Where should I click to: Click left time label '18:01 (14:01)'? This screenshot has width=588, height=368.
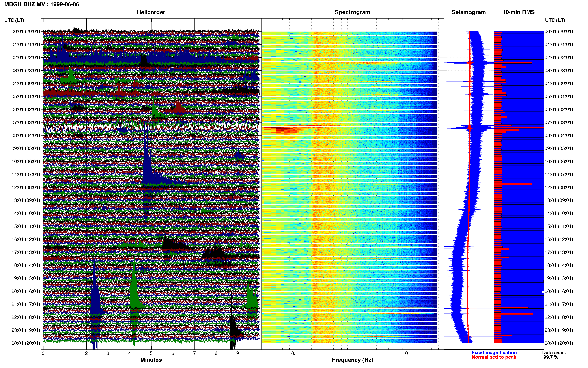click(26, 265)
